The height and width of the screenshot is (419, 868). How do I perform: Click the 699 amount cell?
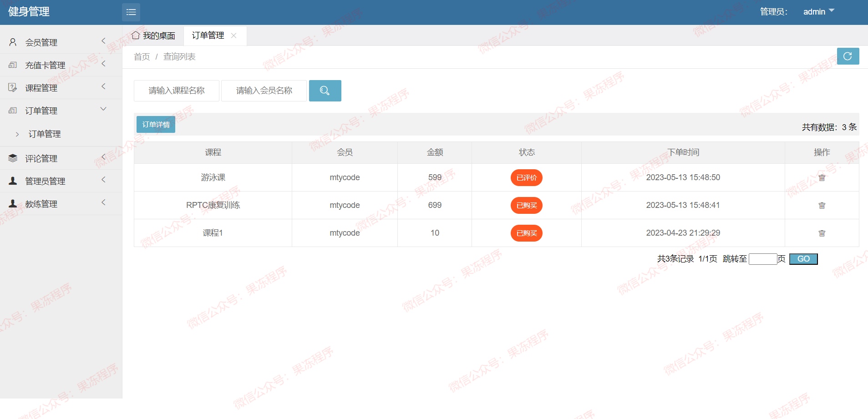[435, 205]
